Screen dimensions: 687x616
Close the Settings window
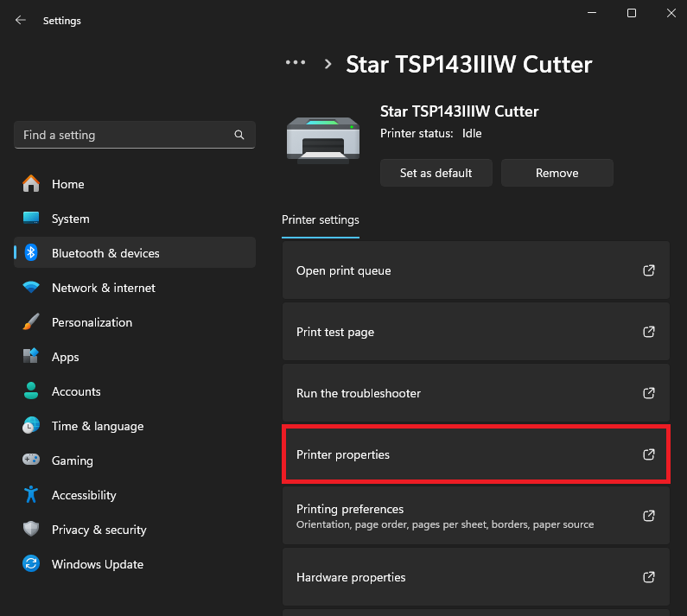[x=671, y=13]
